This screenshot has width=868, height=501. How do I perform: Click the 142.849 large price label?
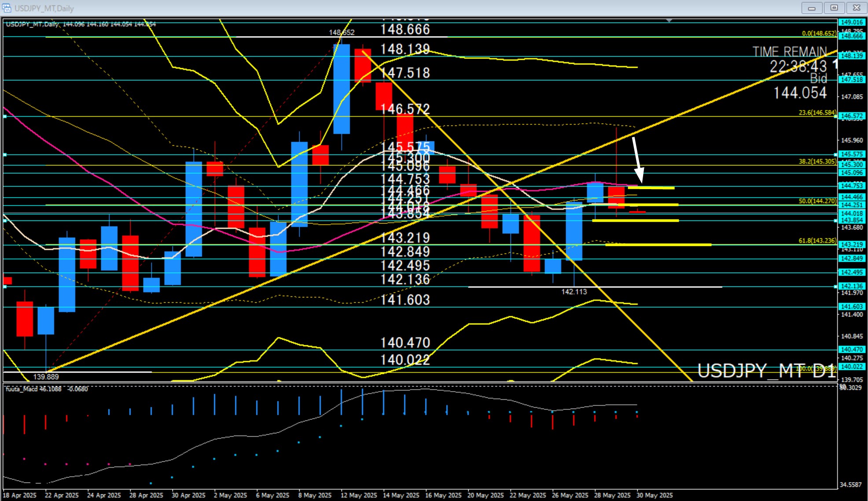pos(405,252)
